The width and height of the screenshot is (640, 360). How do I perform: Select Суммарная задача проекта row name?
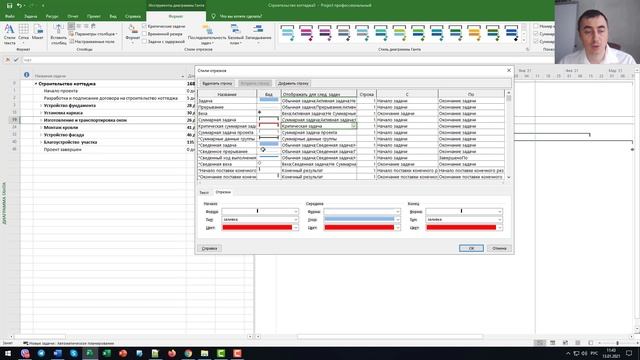[x=227, y=133]
